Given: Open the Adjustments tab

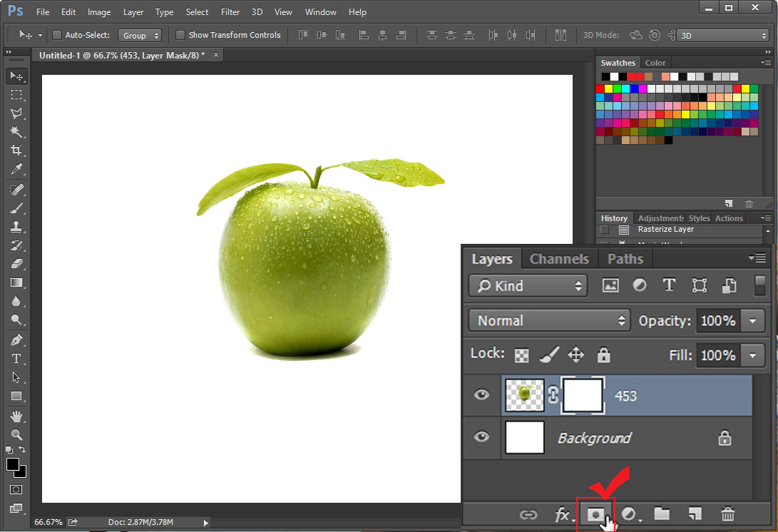Looking at the screenshot, I should [x=660, y=218].
